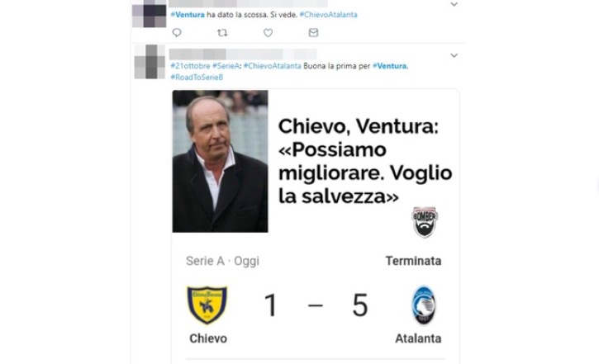The width and height of the screenshot is (599, 364).
Task: Click the reply icon under first tweet
Action: point(177,32)
